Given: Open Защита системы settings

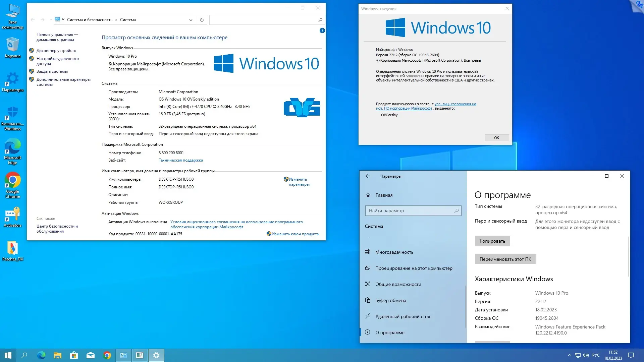Looking at the screenshot, I should point(52,71).
